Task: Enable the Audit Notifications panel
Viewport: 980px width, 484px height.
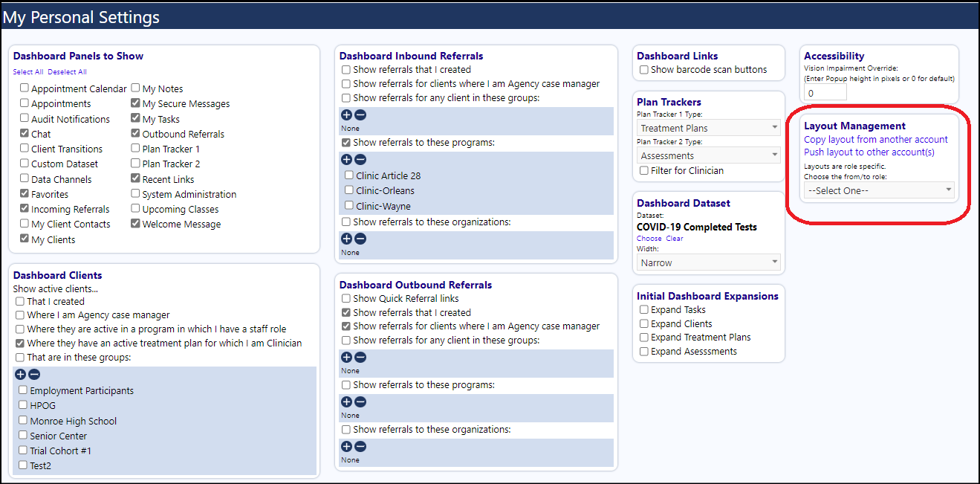Action: click(25, 119)
